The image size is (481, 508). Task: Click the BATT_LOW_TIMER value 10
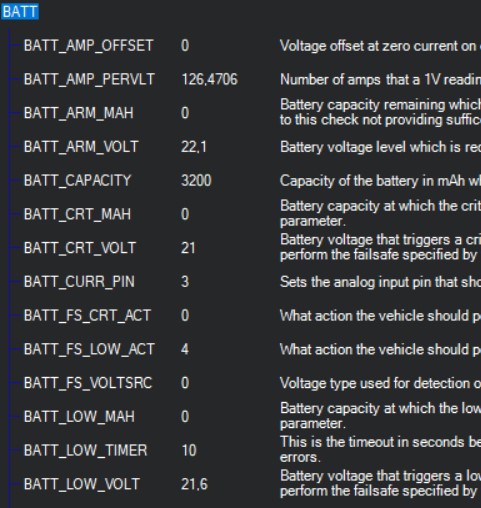[189, 450]
